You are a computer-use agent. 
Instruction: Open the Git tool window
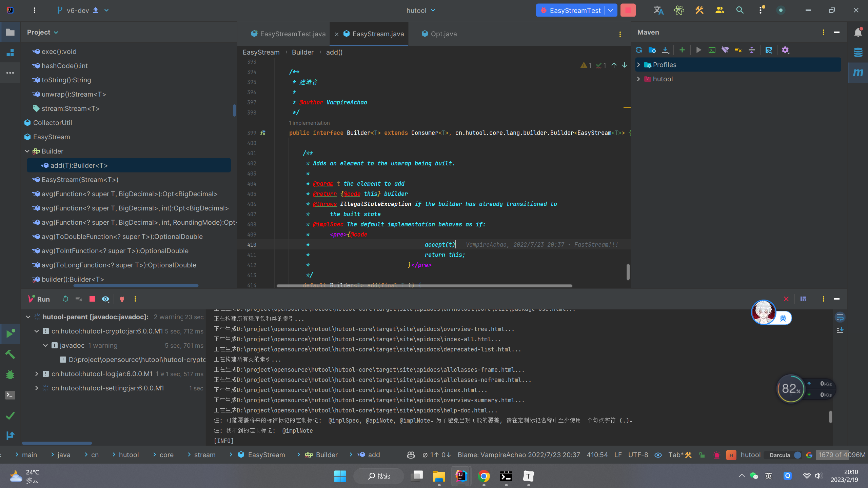tap(10, 435)
